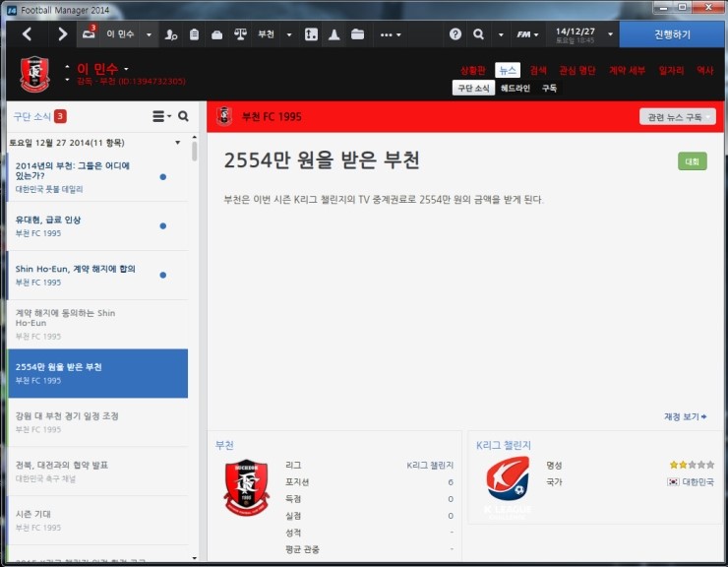Open news 계약 해지에 동의하는 Shin Ho-Eun
728x567 pixels.
click(x=97, y=324)
